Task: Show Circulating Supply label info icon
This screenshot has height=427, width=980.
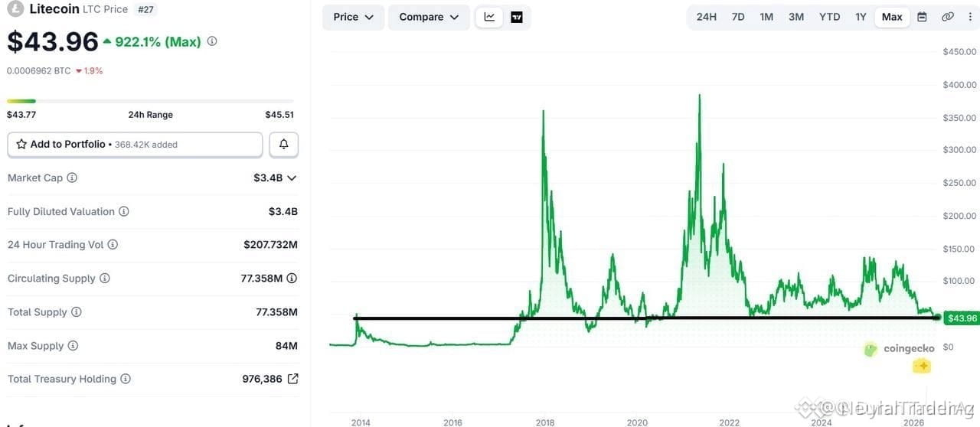Action: pyautogui.click(x=105, y=279)
